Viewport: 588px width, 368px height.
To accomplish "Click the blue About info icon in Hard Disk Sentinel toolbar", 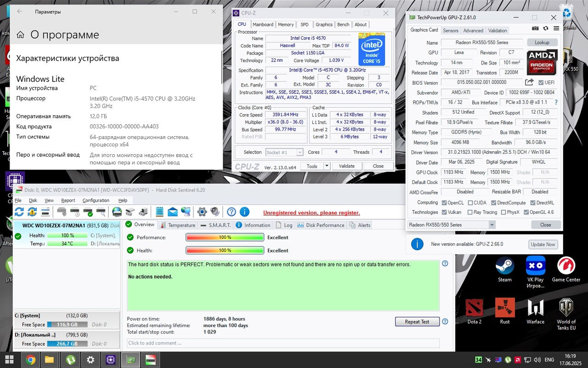I will 244,212.
